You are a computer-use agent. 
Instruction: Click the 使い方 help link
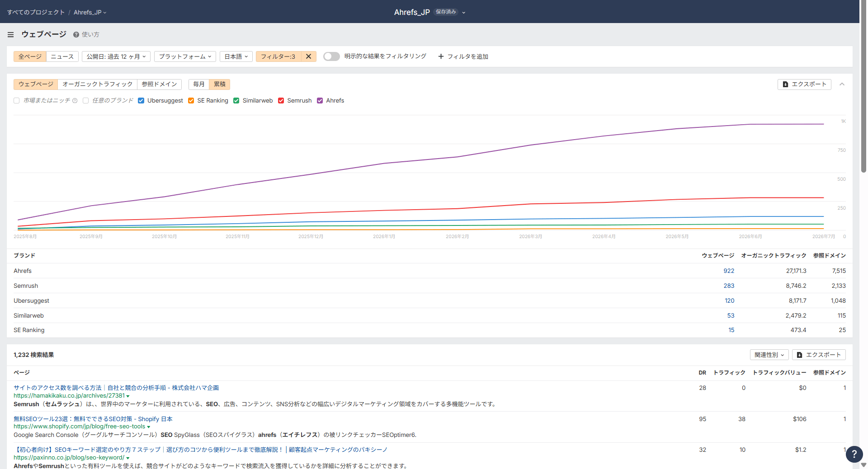click(x=90, y=35)
